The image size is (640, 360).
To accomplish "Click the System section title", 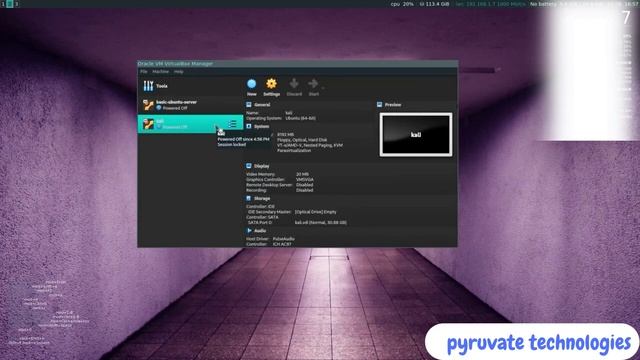I will pos(262,127).
